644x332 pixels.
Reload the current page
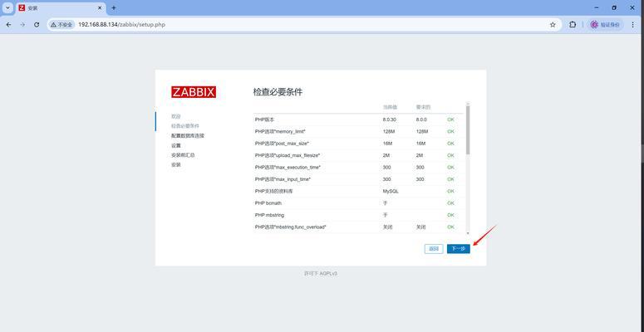37,25
